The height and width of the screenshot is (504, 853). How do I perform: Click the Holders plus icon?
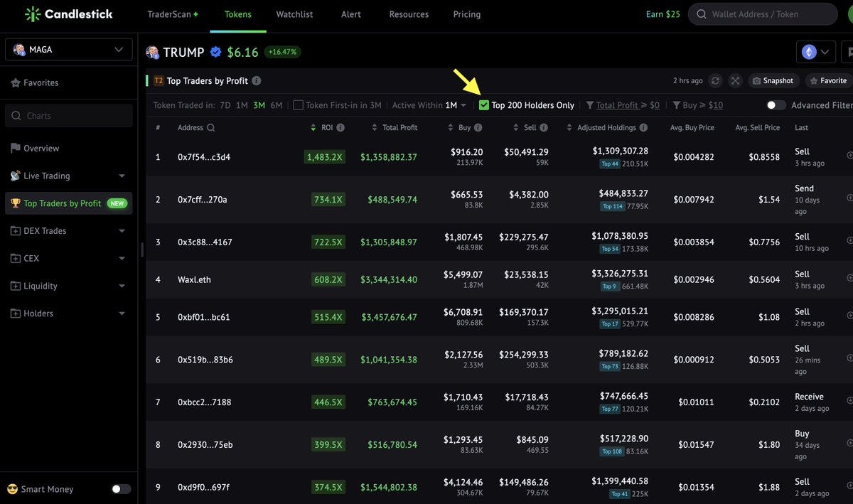15,313
